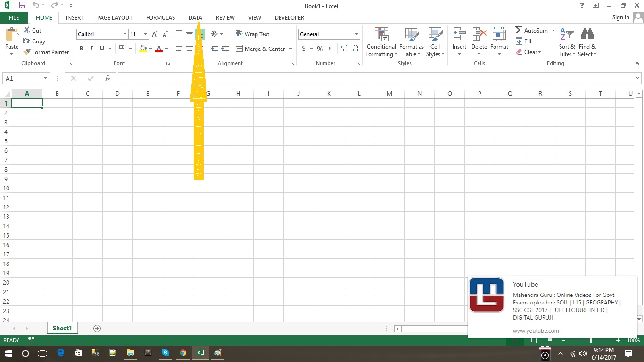Undo the last action

point(36,6)
